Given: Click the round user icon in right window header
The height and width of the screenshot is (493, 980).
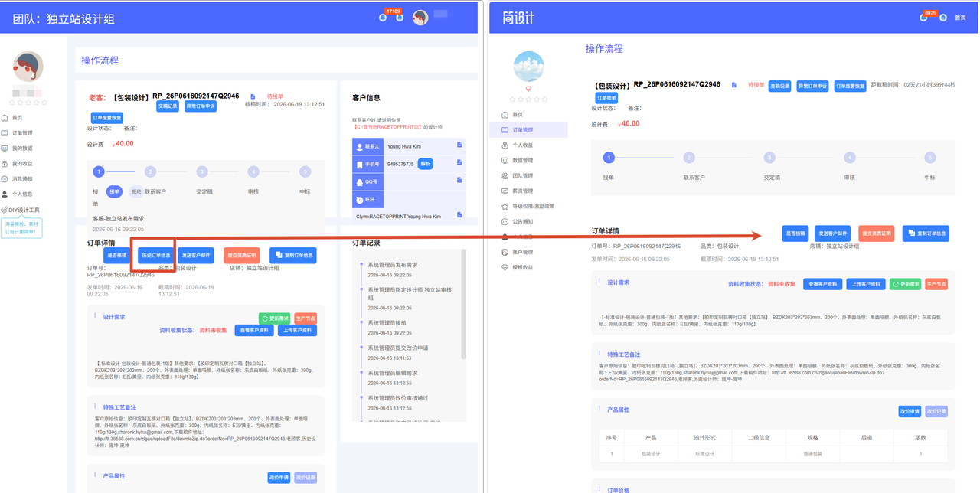Looking at the screenshot, I should [x=943, y=18].
